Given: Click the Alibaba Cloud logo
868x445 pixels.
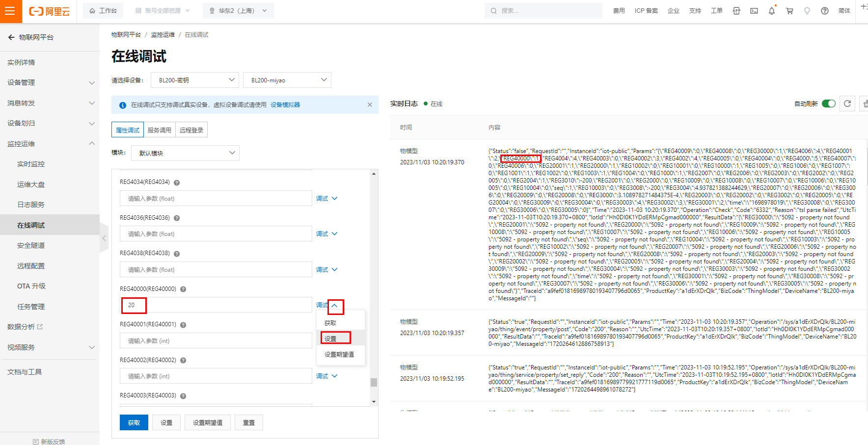Looking at the screenshot, I should click(50, 11).
